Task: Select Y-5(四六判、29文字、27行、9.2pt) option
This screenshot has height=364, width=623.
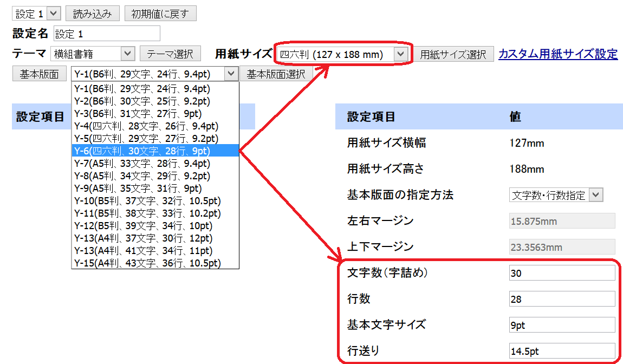Action: (x=155, y=138)
